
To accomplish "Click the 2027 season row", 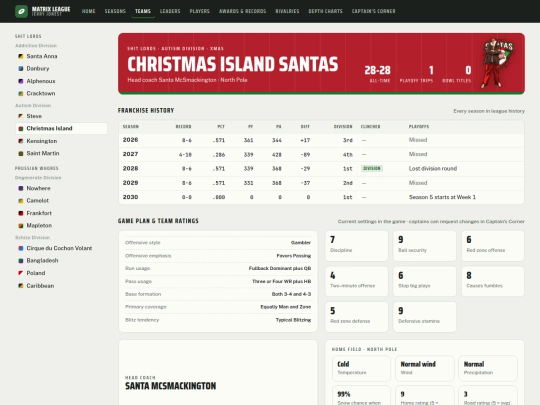I will 321,154.
